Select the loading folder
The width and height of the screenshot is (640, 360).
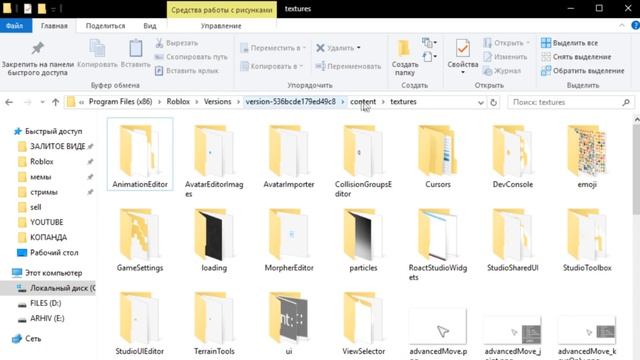pyautogui.click(x=214, y=240)
